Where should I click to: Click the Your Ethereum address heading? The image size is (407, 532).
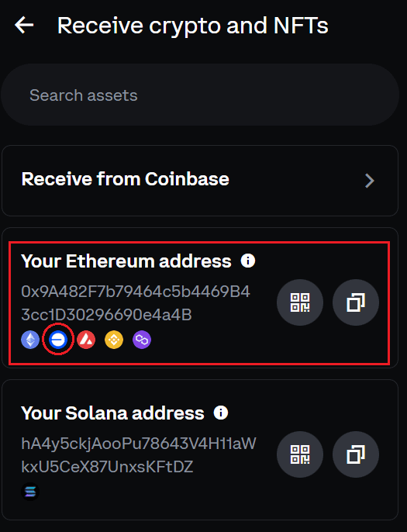click(126, 261)
